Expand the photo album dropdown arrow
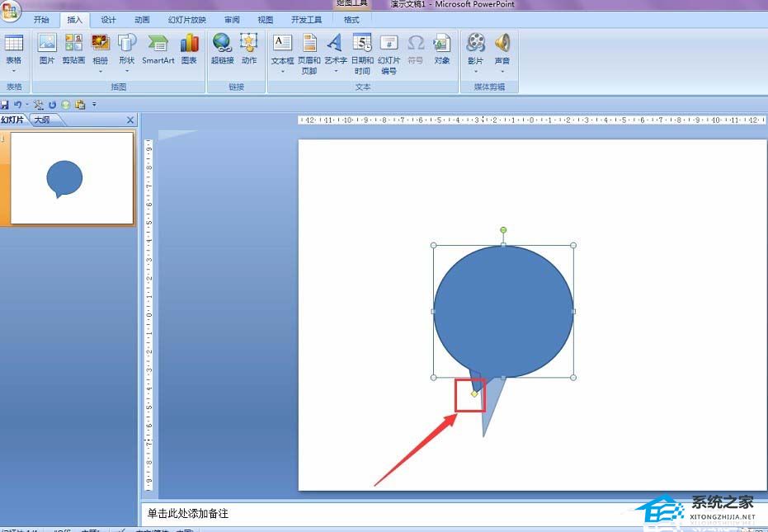This screenshot has width=768, height=532. coord(101,72)
